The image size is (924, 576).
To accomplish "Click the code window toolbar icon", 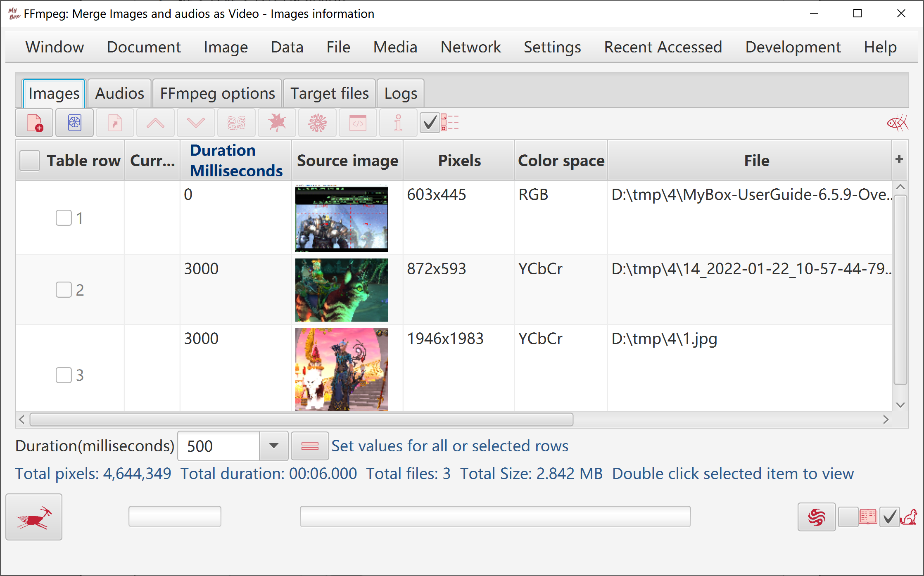I will pyautogui.click(x=358, y=123).
